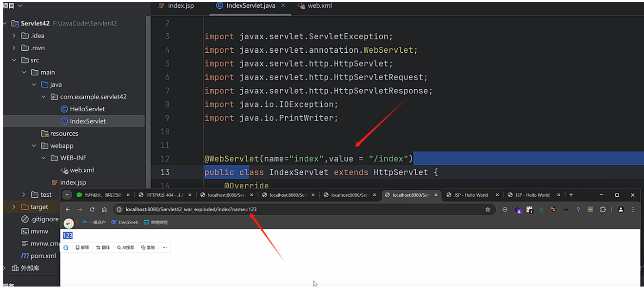Select mvnw script in project tree
644x288 pixels.
[35, 231]
